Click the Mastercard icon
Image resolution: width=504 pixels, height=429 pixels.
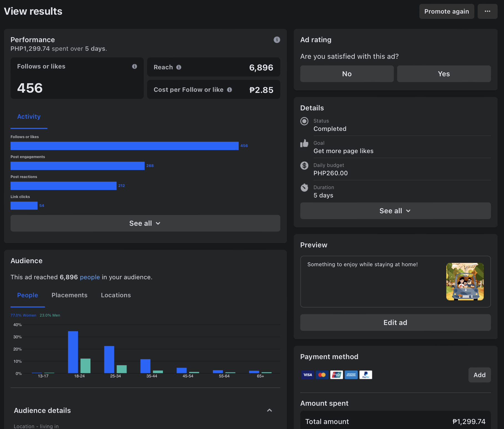click(x=322, y=375)
